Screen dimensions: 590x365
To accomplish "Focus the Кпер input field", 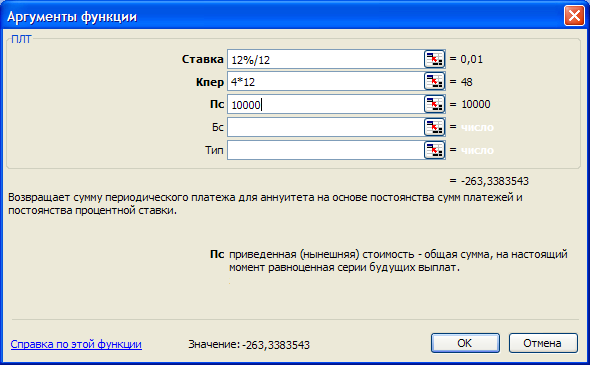I will click(325, 82).
